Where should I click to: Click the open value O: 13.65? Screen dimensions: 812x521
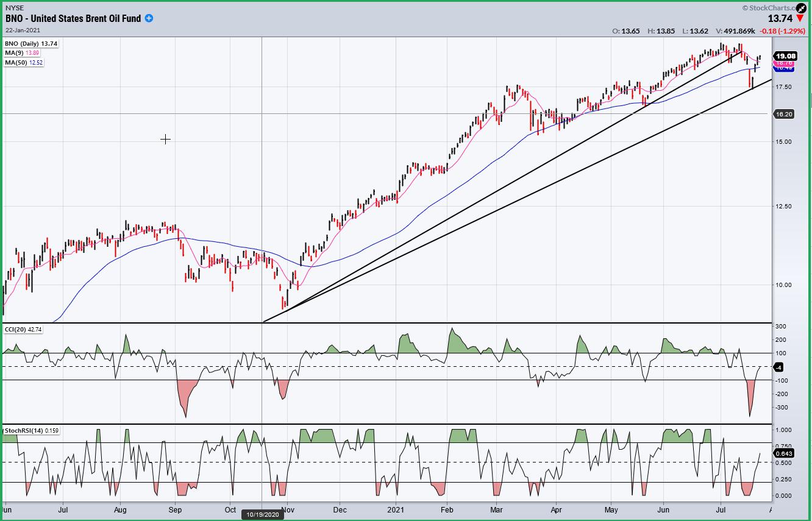click(x=627, y=31)
